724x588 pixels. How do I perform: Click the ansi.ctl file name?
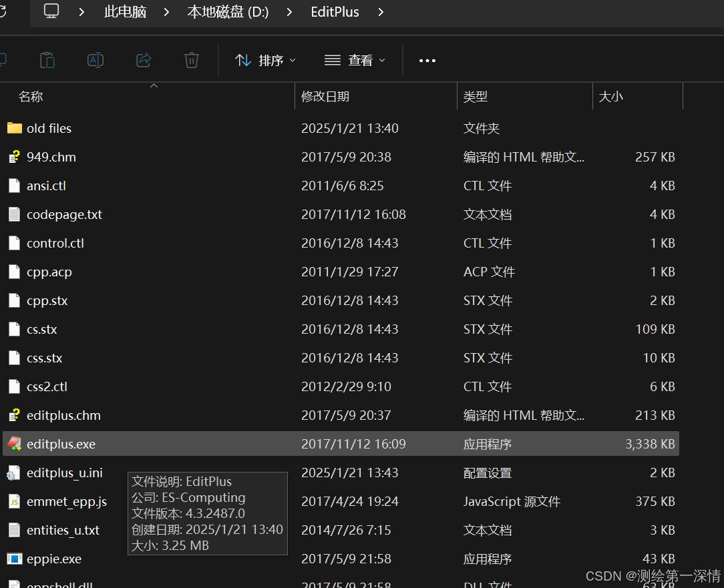click(x=46, y=186)
